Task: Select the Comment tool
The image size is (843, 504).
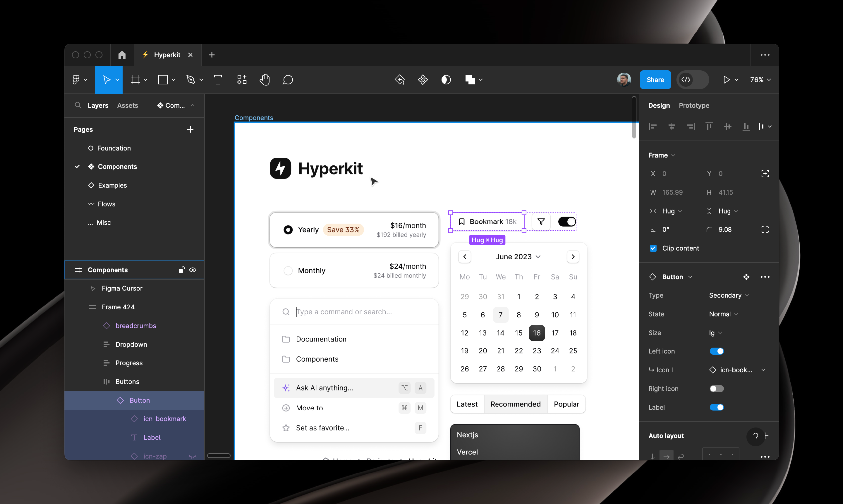Action: click(287, 80)
